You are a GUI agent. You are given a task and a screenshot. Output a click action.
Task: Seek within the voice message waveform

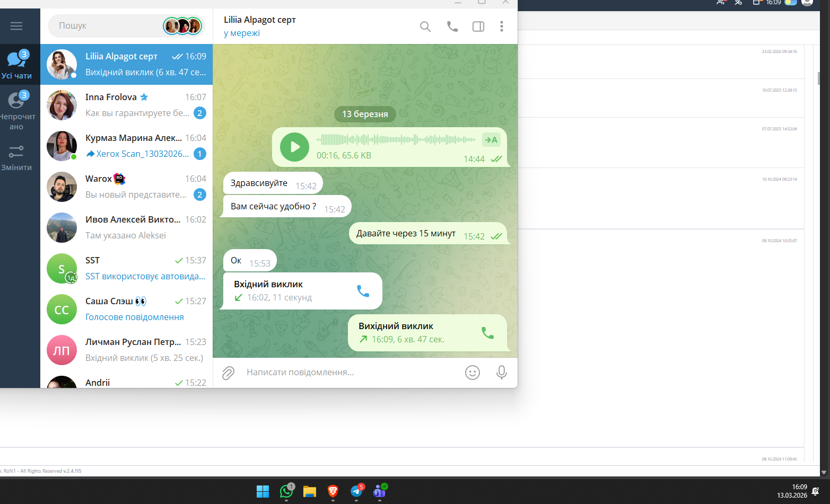pos(396,140)
